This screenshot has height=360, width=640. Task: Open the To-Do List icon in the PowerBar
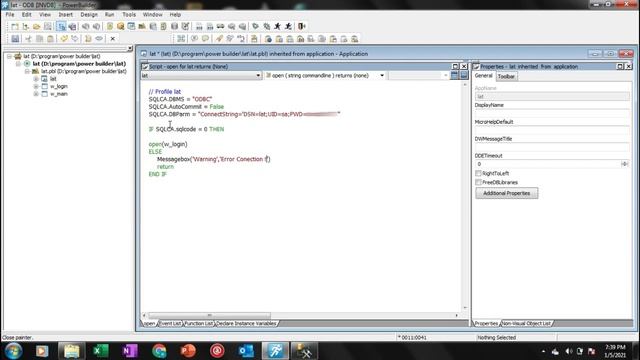pos(109,27)
